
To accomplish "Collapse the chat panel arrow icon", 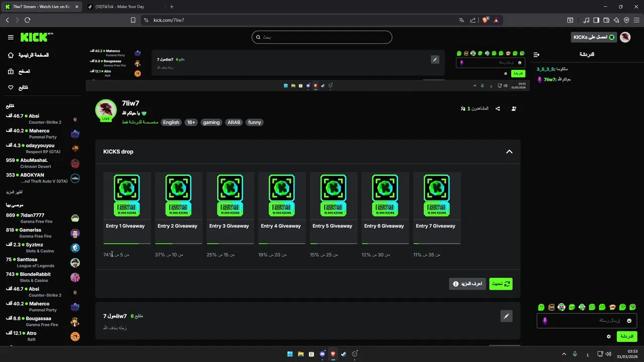I will pyautogui.click(x=536, y=54).
